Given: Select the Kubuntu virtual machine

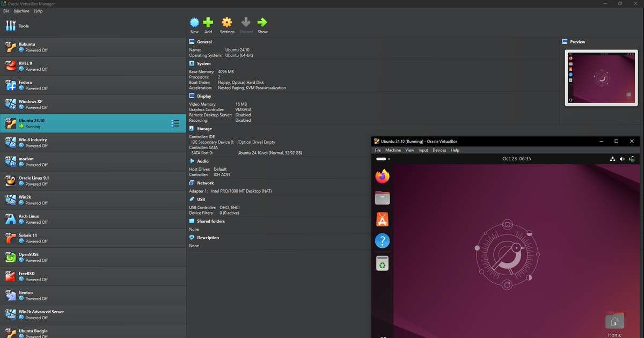Looking at the screenshot, I should tap(93, 47).
